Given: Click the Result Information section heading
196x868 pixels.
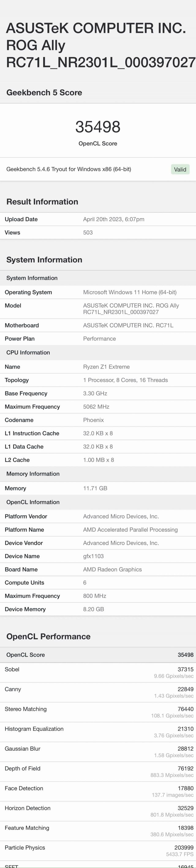Looking at the screenshot, I should click(42, 202).
